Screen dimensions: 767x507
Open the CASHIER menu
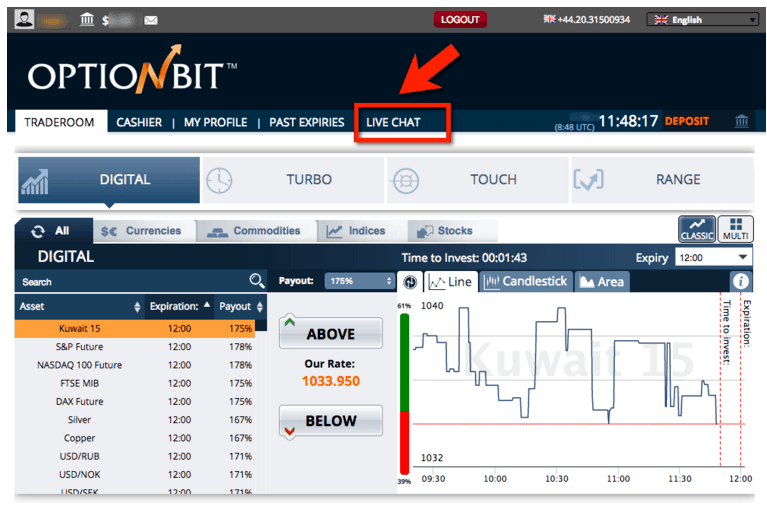[139, 122]
